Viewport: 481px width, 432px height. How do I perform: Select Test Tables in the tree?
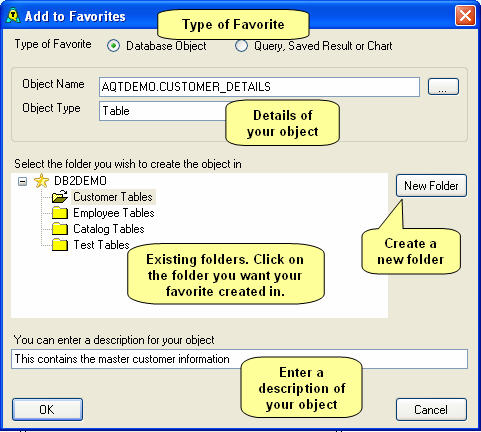click(101, 245)
